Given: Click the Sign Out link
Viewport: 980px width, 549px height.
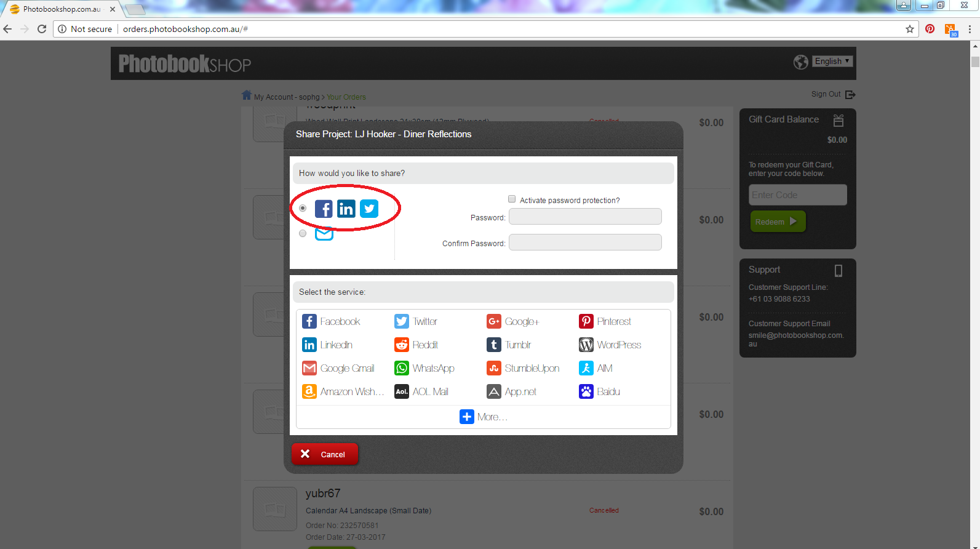Looking at the screenshot, I should coord(826,94).
